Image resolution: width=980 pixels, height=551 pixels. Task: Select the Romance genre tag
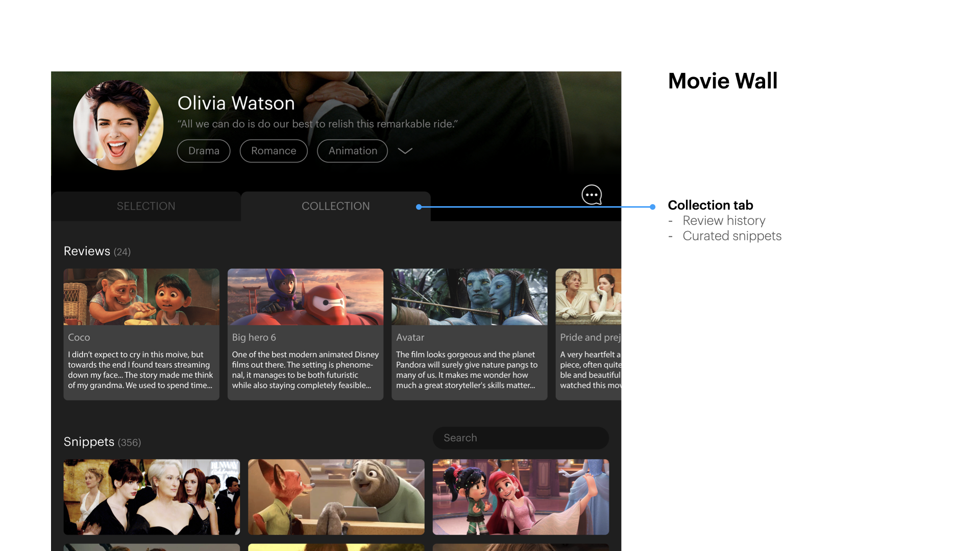point(274,151)
